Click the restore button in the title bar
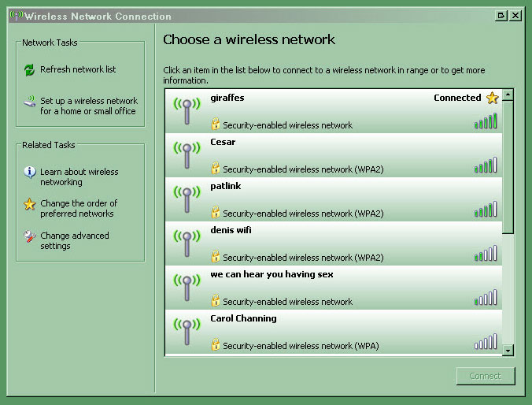The image size is (532, 405). pyautogui.click(x=501, y=16)
